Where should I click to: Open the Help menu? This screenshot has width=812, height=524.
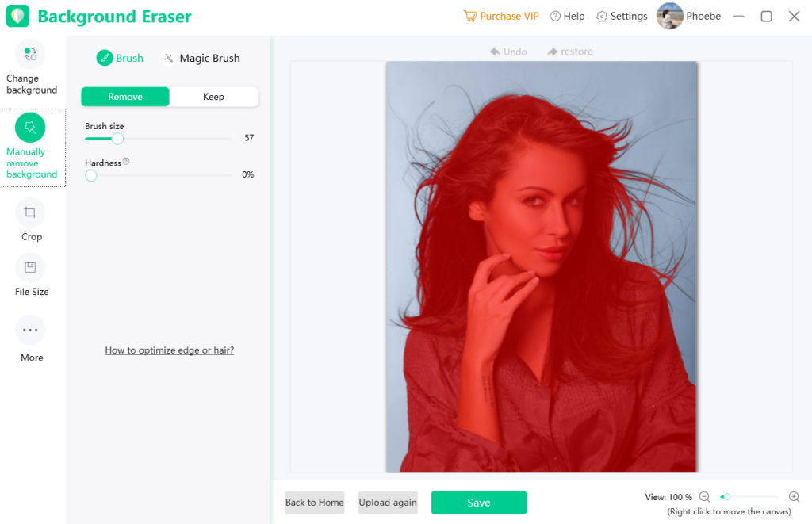568,16
